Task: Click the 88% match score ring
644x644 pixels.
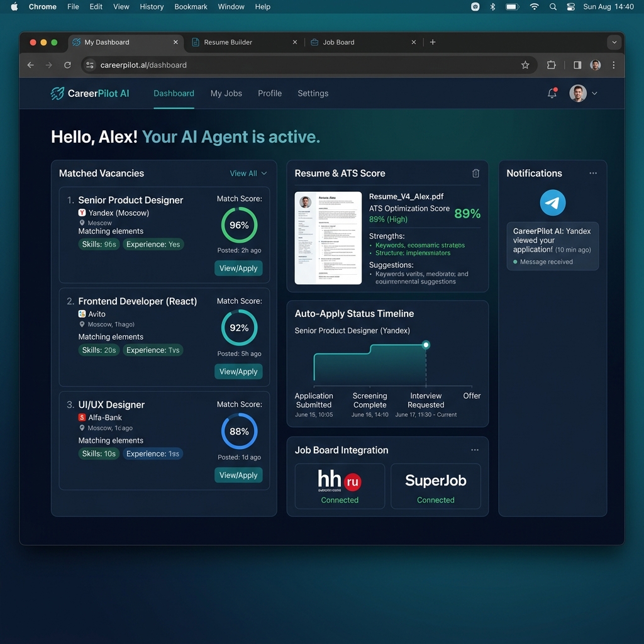Action: [239, 431]
